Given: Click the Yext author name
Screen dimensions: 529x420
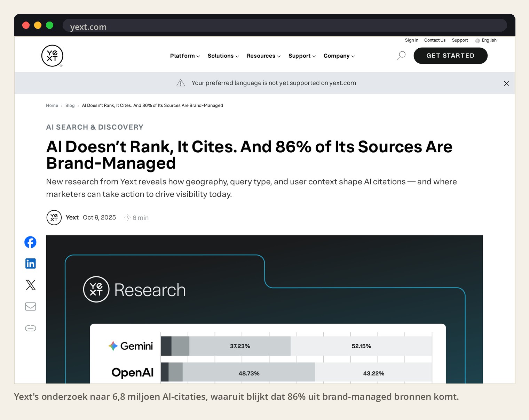Looking at the screenshot, I should [x=72, y=218].
